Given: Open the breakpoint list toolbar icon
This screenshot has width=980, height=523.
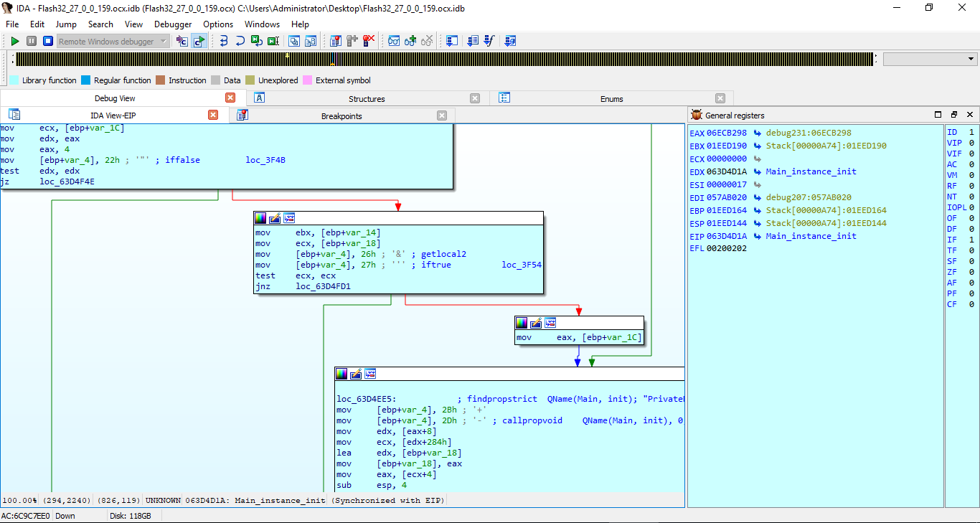Looking at the screenshot, I should (x=335, y=41).
